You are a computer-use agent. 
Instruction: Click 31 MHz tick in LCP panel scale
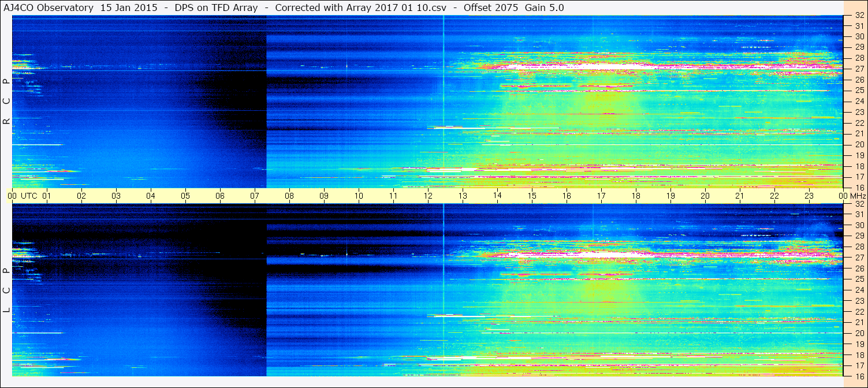859,214
